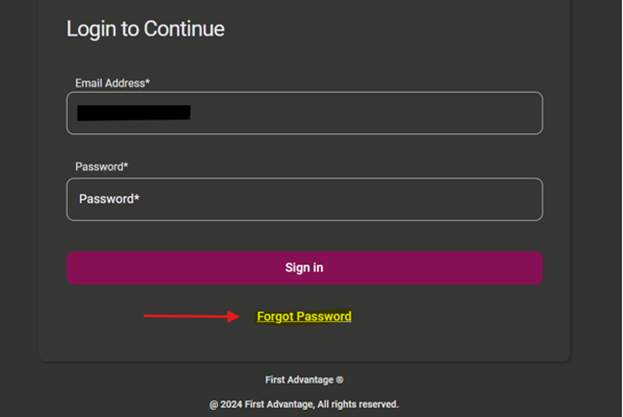Click the "First Advantage ®" footer text
The image size is (623, 417).
click(304, 380)
